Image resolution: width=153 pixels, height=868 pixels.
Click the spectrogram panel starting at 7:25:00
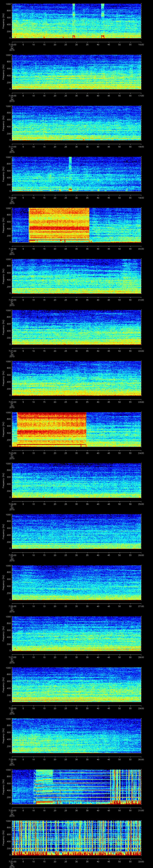77,531
